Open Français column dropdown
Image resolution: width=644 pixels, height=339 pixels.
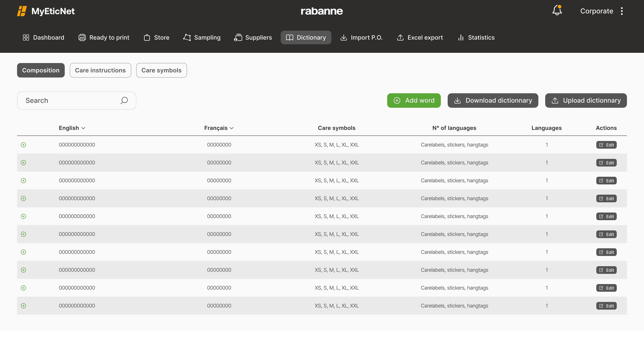point(232,128)
